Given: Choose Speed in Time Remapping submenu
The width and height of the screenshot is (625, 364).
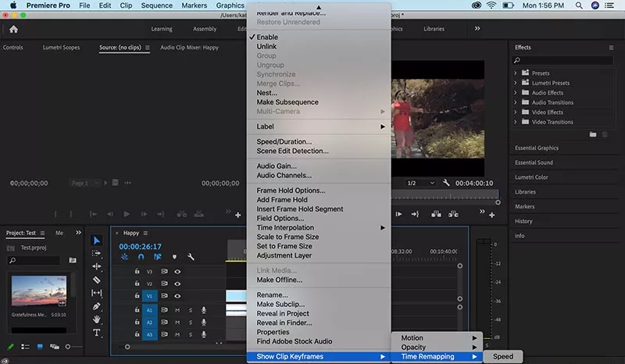Looking at the screenshot, I should [x=502, y=357].
